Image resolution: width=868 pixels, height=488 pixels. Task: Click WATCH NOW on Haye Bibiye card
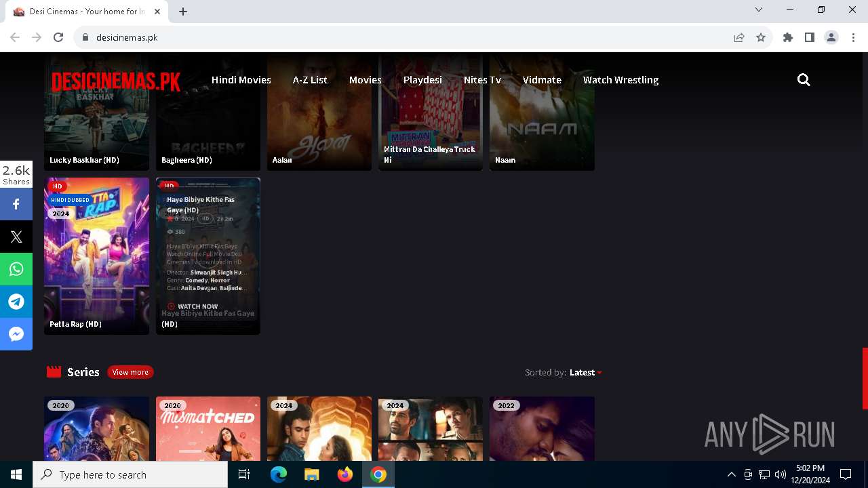click(193, 306)
